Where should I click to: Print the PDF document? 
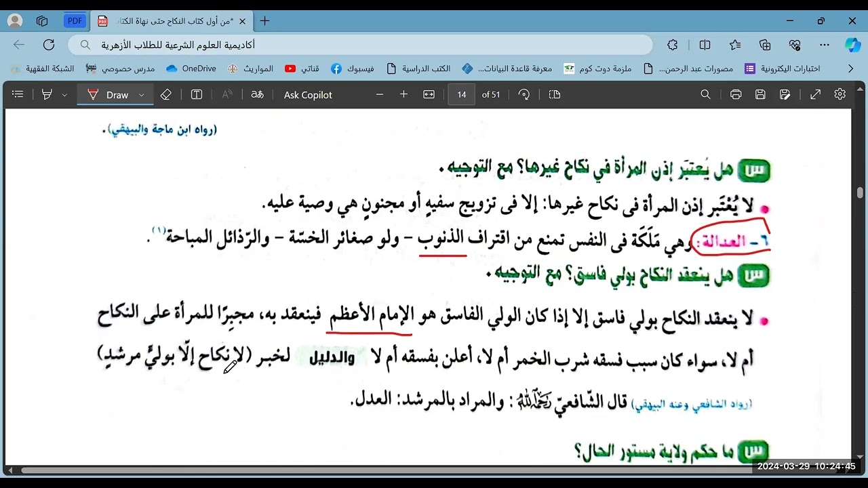[736, 95]
